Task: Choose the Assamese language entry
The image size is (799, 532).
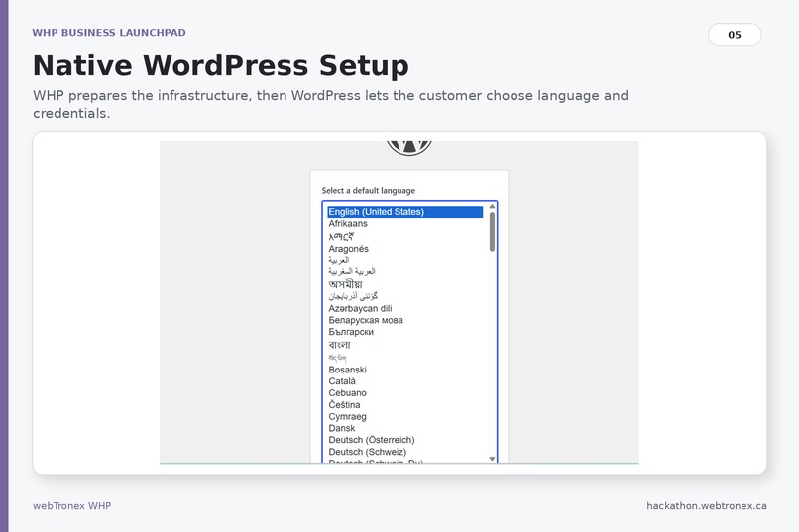Action: point(346,284)
